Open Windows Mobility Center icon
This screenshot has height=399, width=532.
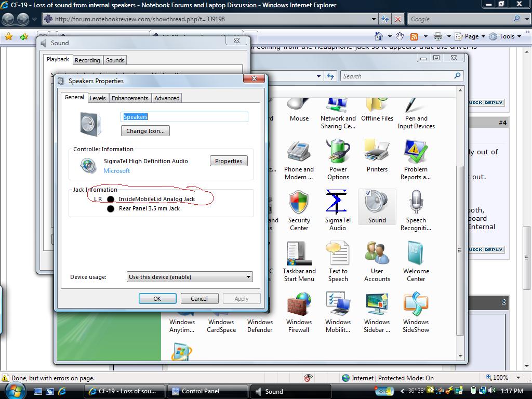(338, 312)
